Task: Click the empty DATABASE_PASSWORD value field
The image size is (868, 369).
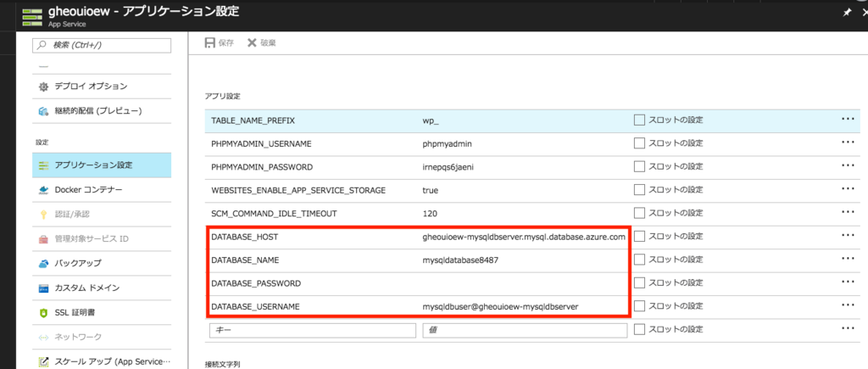Action: 525,283
